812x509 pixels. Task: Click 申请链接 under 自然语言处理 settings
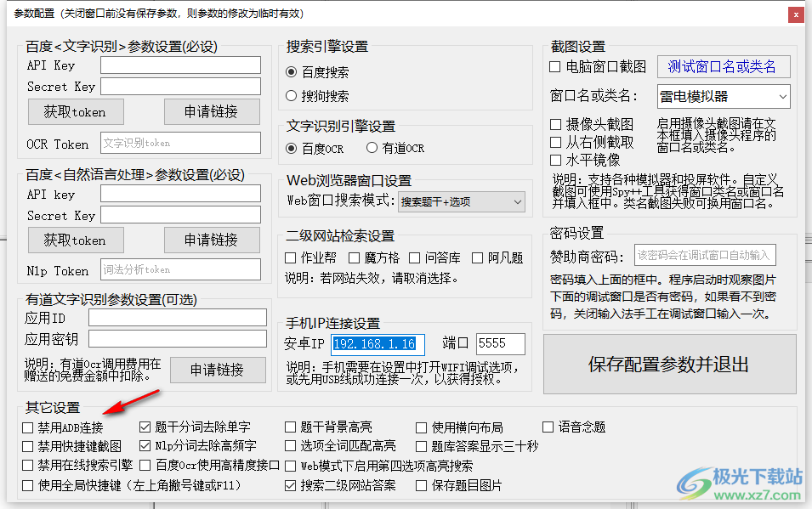pyautogui.click(x=212, y=240)
